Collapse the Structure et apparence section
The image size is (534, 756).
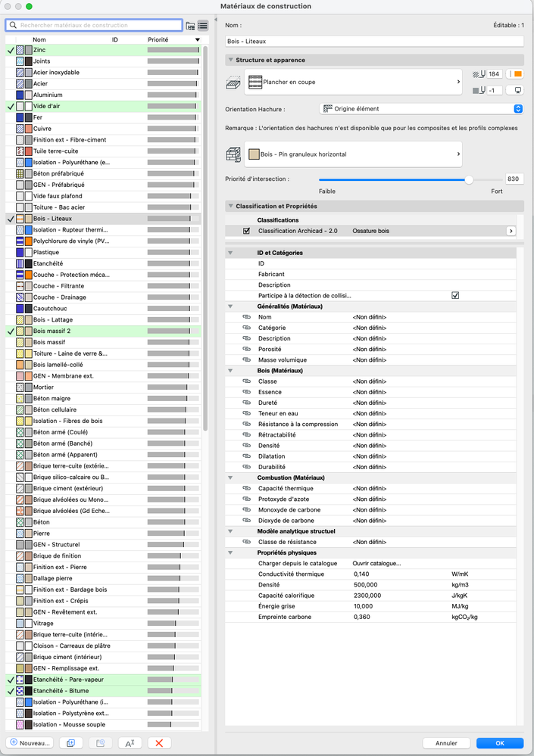pyautogui.click(x=231, y=61)
